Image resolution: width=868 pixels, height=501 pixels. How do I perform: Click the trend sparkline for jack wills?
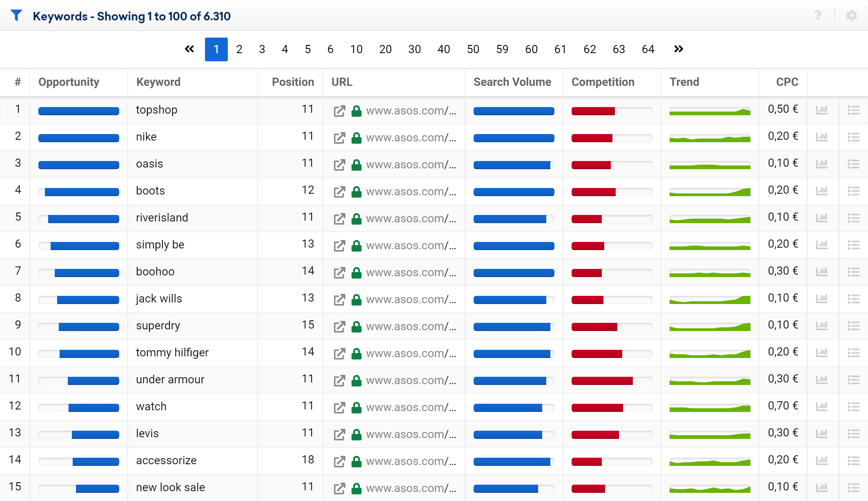(x=710, y=300)
